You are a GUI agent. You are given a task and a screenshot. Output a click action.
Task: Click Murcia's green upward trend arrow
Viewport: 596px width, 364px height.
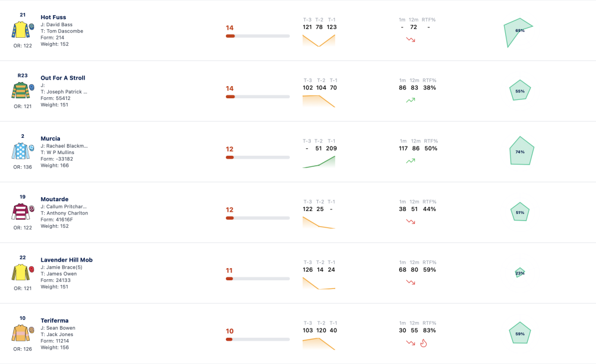coord(410,161)
